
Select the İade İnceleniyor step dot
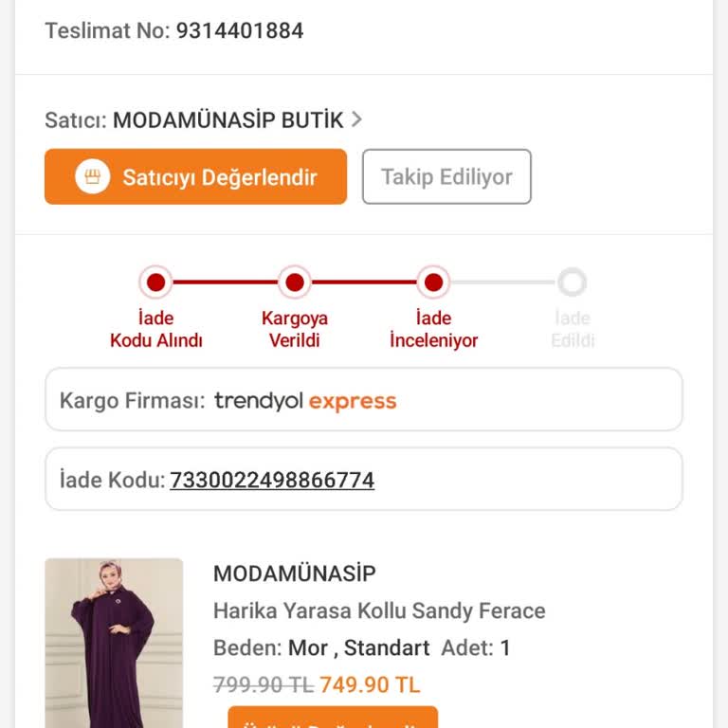point(433,282)
